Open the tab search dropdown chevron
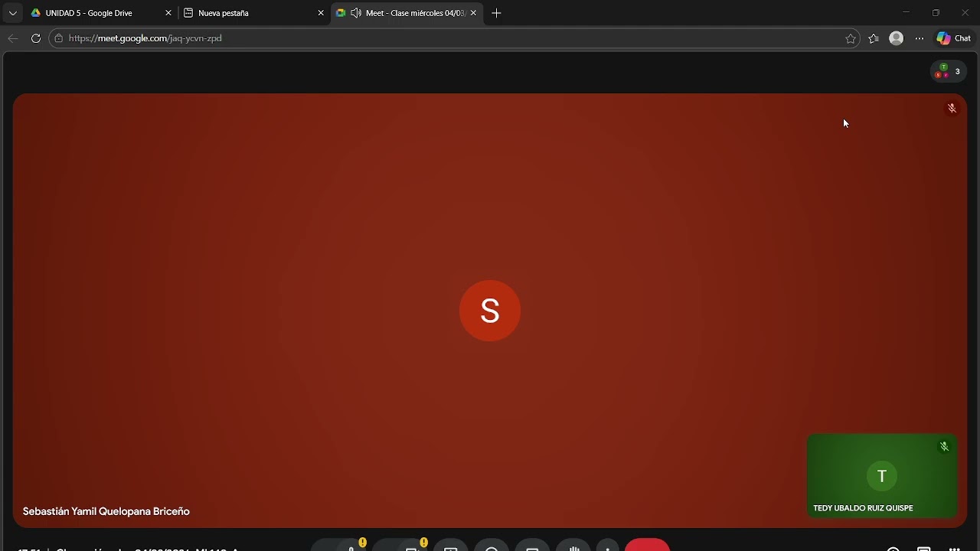Viewport: 980px width, 551px height. click(x=13, y=13)
